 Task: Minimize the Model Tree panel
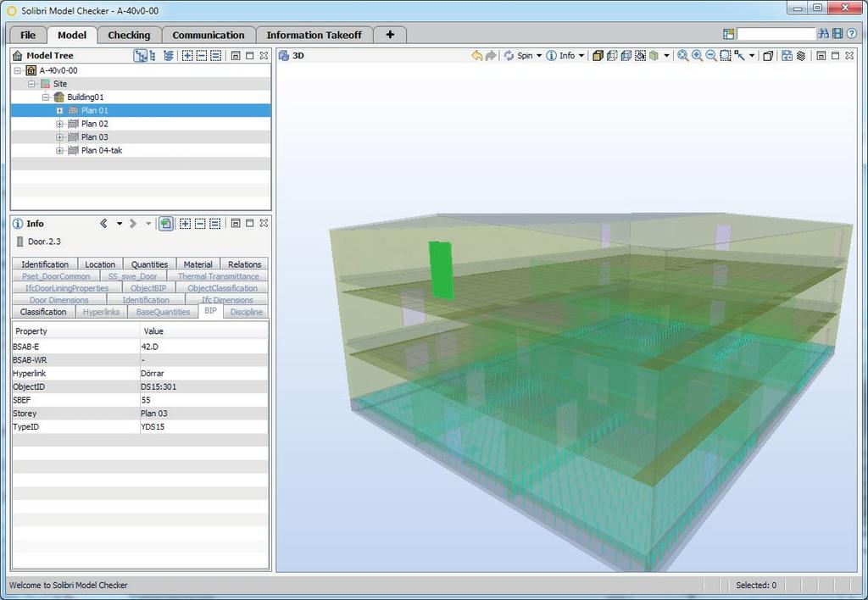pyautogui.click(x=236, y=55)
